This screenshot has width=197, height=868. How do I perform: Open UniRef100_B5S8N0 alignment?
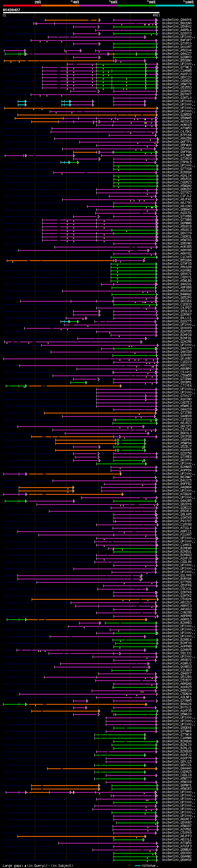pos(177,61)
